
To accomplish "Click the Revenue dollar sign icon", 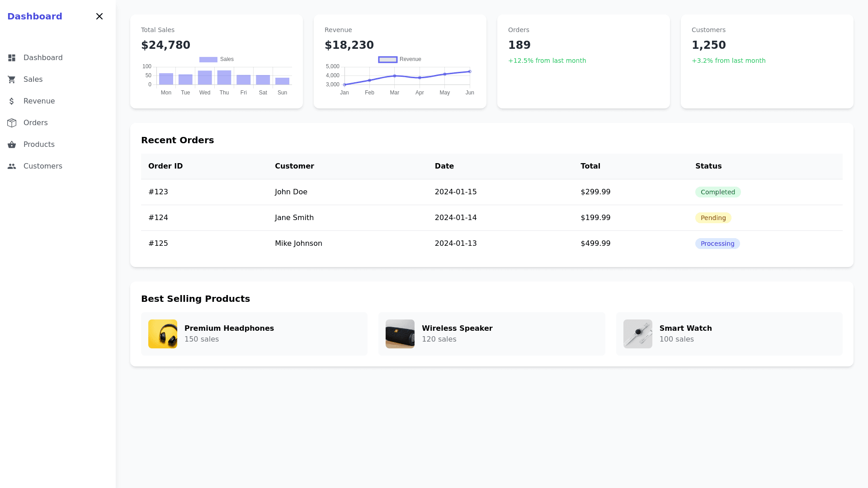I will point(12,101).
